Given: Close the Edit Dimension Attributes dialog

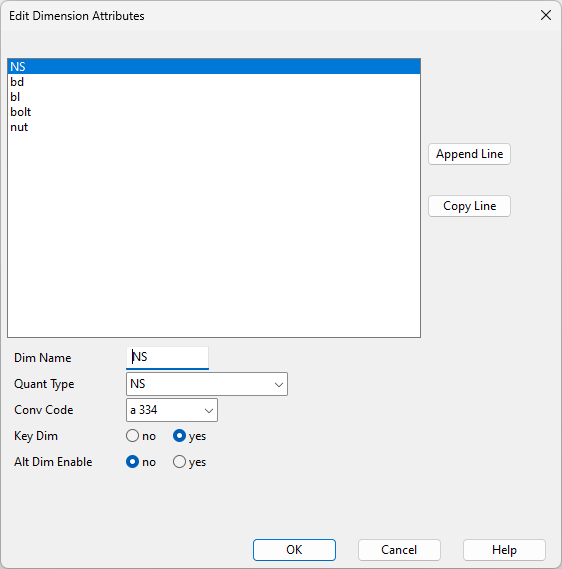Looking at the screenshot, I should 546,15.
